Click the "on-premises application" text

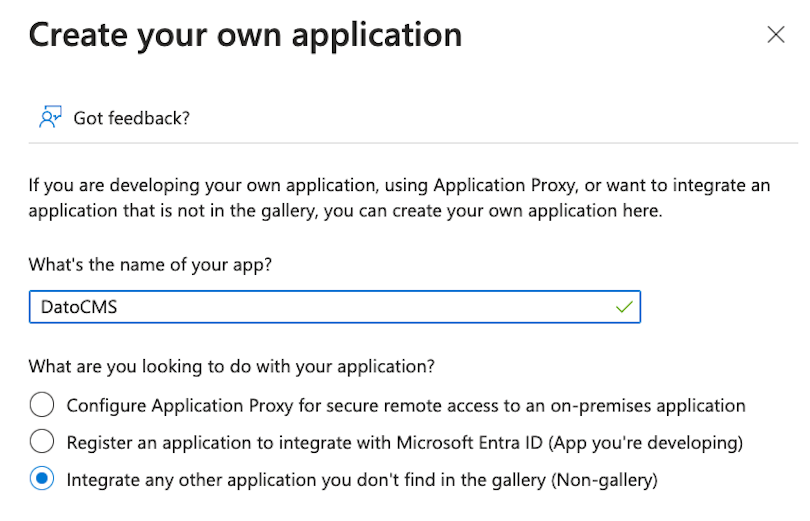coord(648,406)
